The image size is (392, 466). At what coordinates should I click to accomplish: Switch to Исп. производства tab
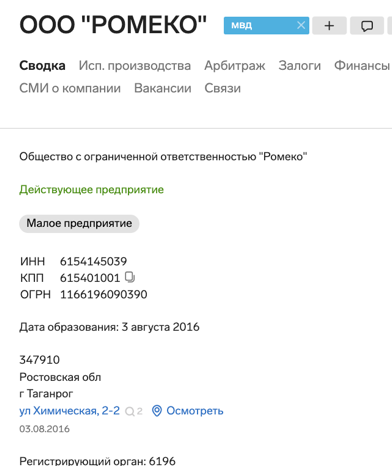[x=135, y=66]
